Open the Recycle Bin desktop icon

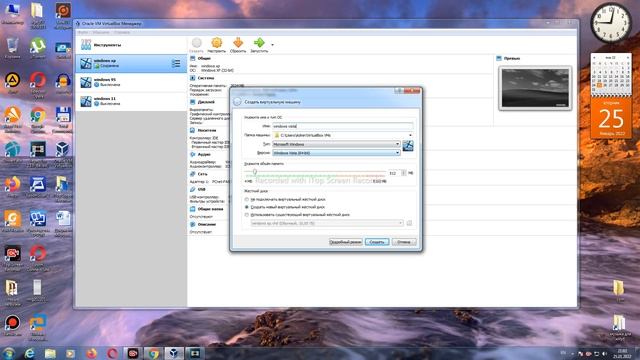[12, 47]
